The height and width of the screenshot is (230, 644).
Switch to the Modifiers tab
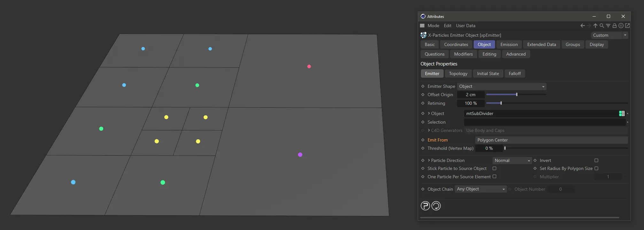[463, 54]
